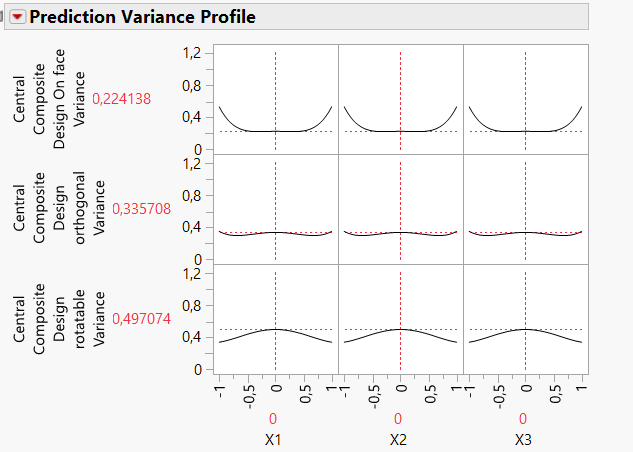This screenshot has height=452, width=633.
Task: Click the orthogonal variance plot for X1
Action: [x=276, y=209]
